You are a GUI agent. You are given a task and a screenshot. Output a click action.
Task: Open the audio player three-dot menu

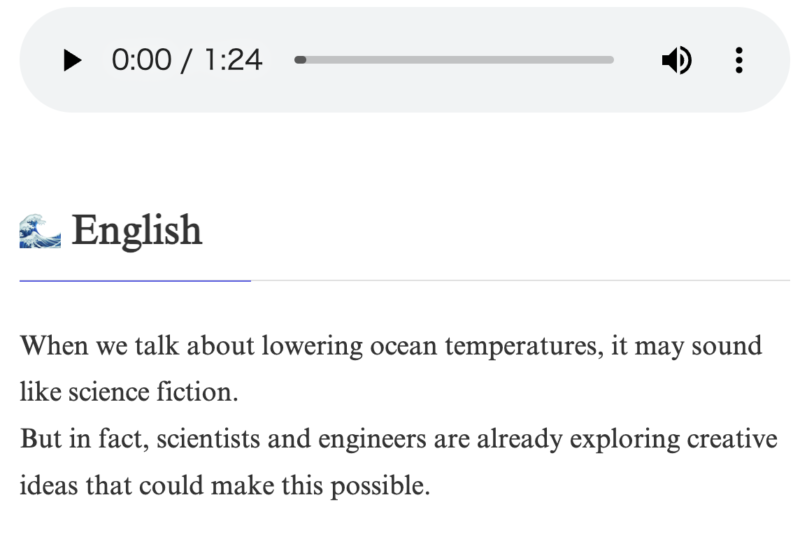[x=739, y=60]
